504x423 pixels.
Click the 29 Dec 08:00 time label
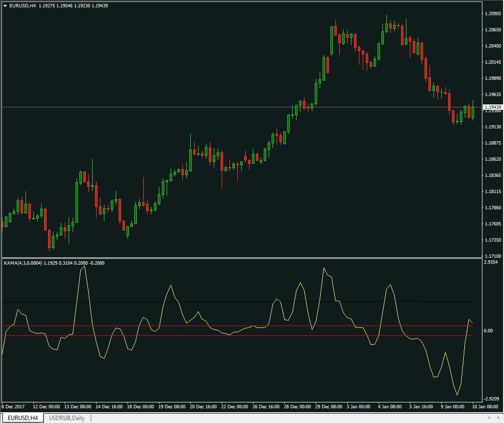pos(329,407)
